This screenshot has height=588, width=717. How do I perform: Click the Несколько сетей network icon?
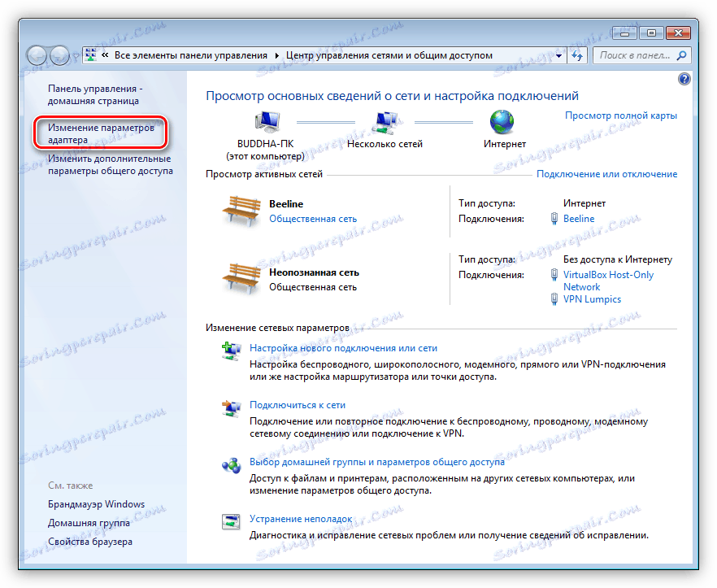(x=385, y=122)
